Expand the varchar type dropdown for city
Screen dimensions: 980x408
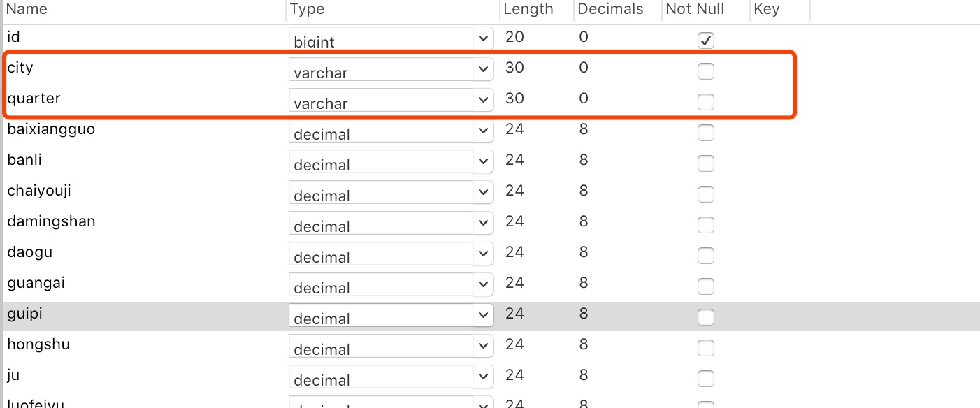coord(483,69)
